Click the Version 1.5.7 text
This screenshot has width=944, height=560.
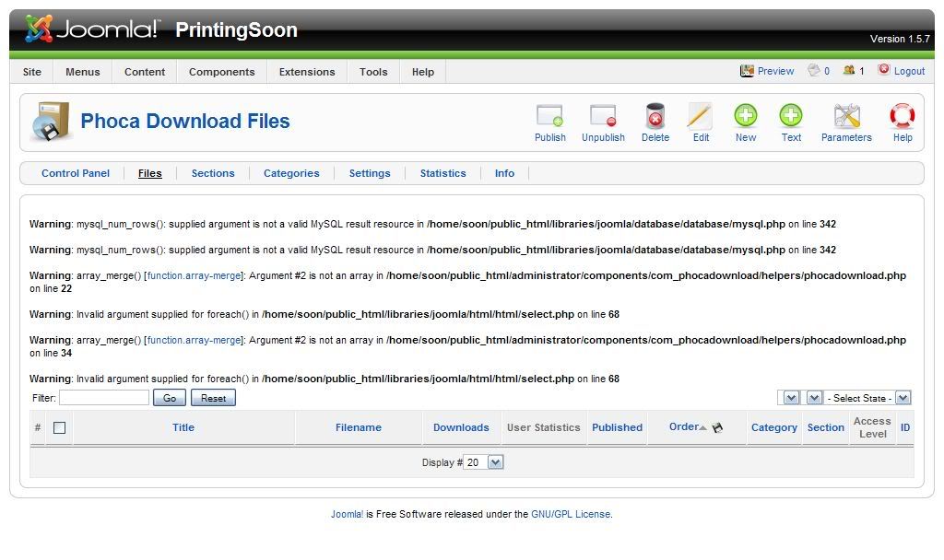click(x=900, y=39)
